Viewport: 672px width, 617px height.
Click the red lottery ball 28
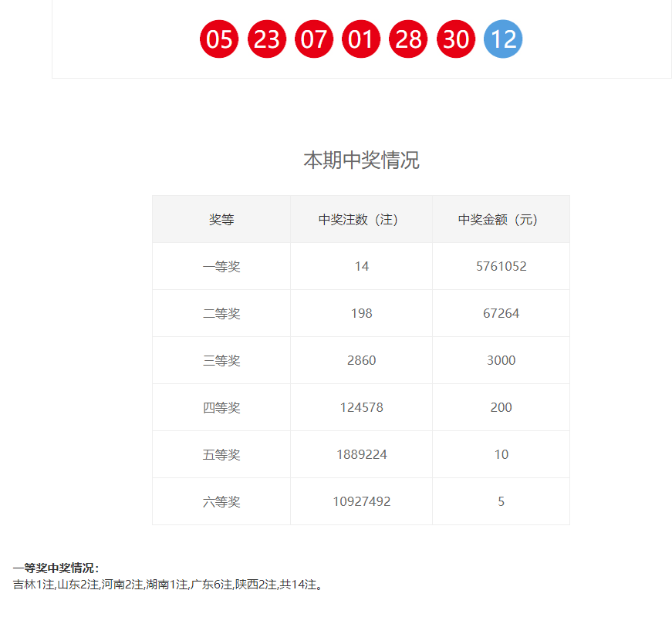click(x=408, y=39)
